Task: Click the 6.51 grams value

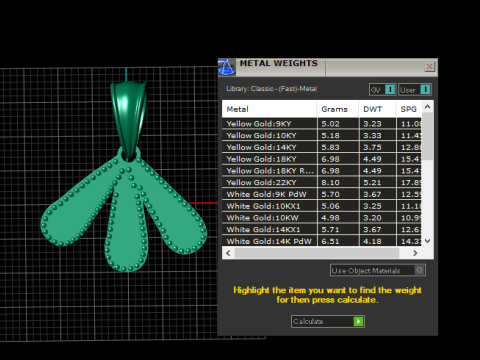Action: 330,241
